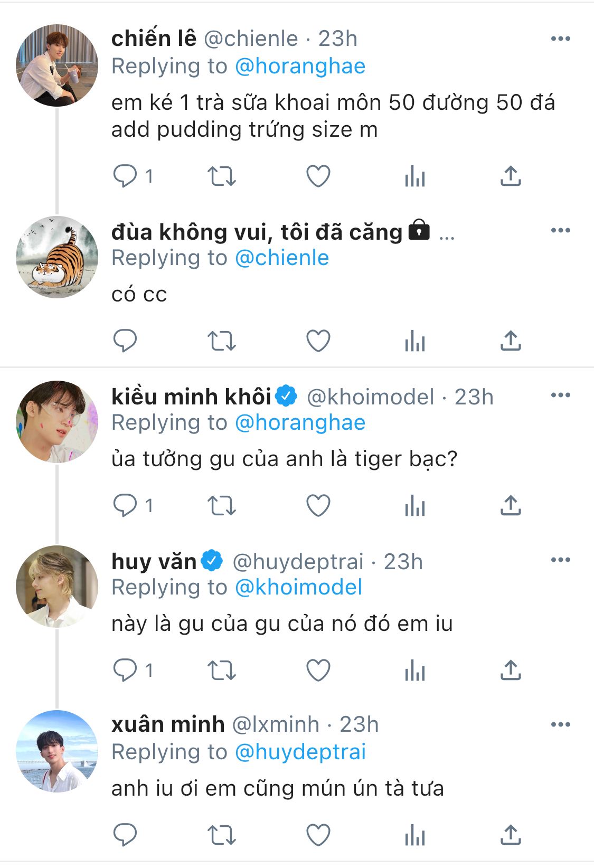This screenshot has width=594, height=868.
Task: Like the tweet saying "có cc"
Action: 318,341
